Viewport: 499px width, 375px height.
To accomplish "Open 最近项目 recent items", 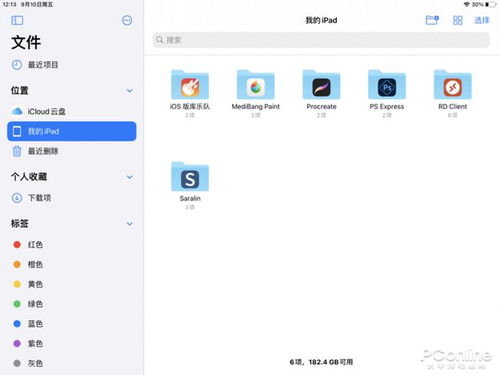I will point(72,65).
